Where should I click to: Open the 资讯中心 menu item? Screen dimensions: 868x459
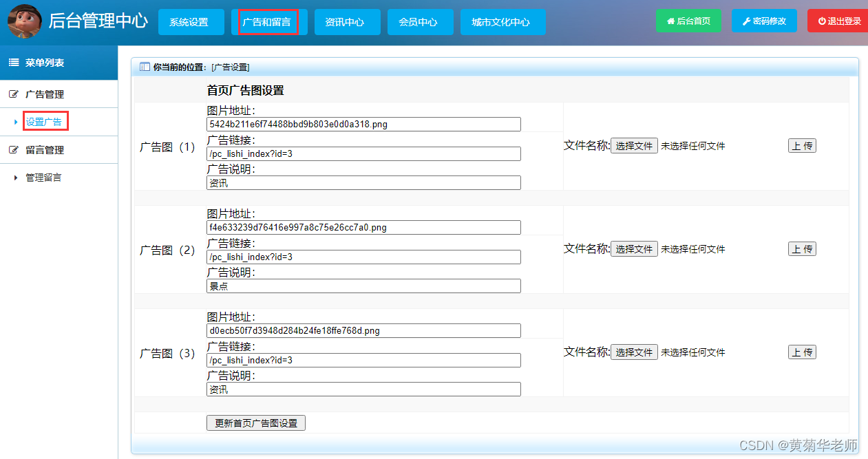(347, 21)
